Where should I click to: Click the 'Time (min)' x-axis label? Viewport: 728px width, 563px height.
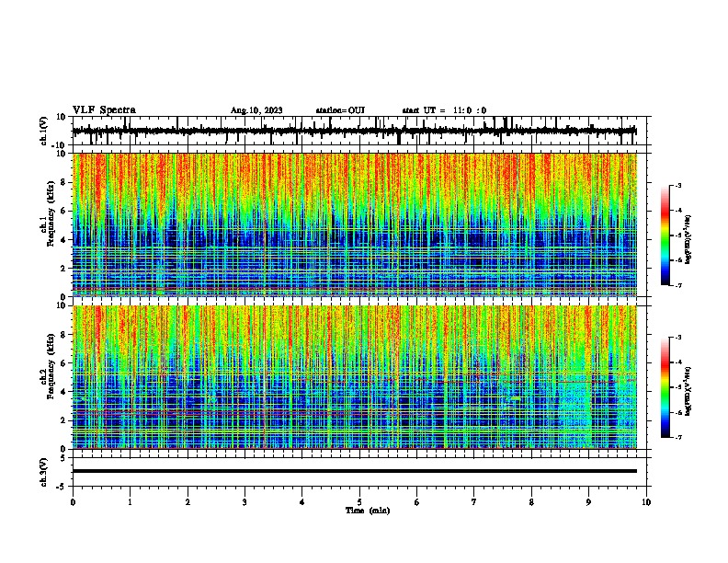[368, 511]
